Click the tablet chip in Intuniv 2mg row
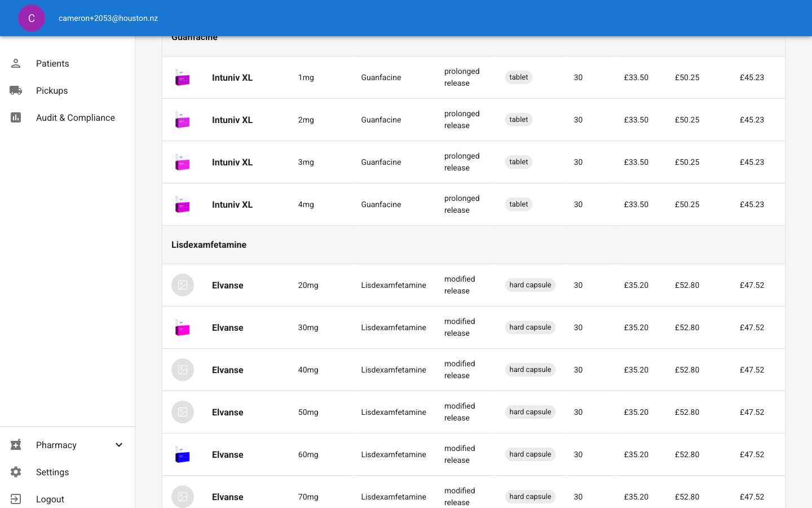The height and width of the screenshot is (508, 812). point(519,120)
